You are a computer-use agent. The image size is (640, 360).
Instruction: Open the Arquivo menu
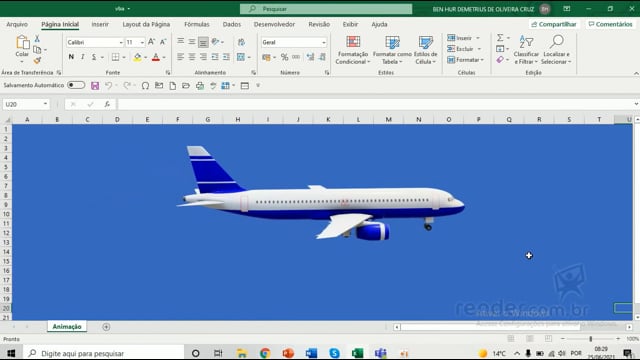(17, 24)
